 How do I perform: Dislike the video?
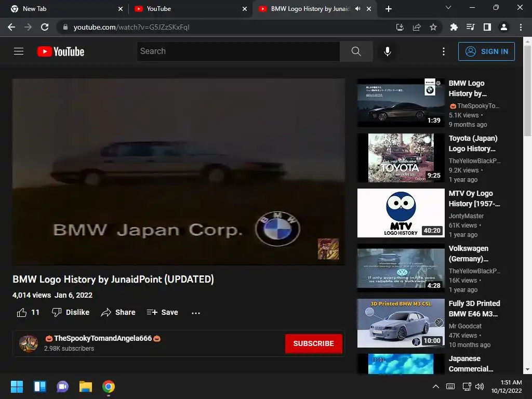click(71, 312)
